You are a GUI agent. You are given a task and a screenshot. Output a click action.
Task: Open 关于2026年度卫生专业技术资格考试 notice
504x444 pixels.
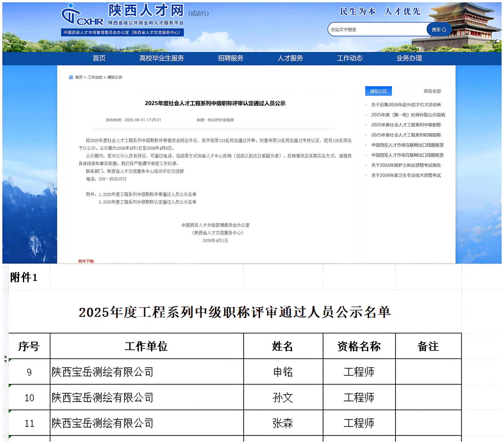(x=406, y=175)
